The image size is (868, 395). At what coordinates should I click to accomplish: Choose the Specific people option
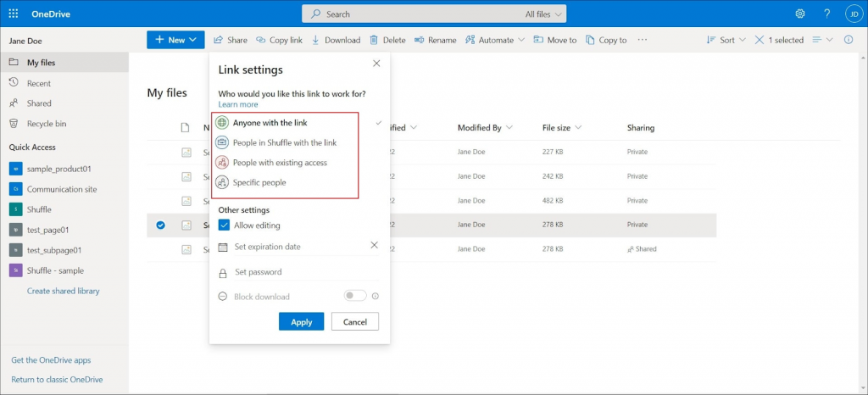pos(259,182)
